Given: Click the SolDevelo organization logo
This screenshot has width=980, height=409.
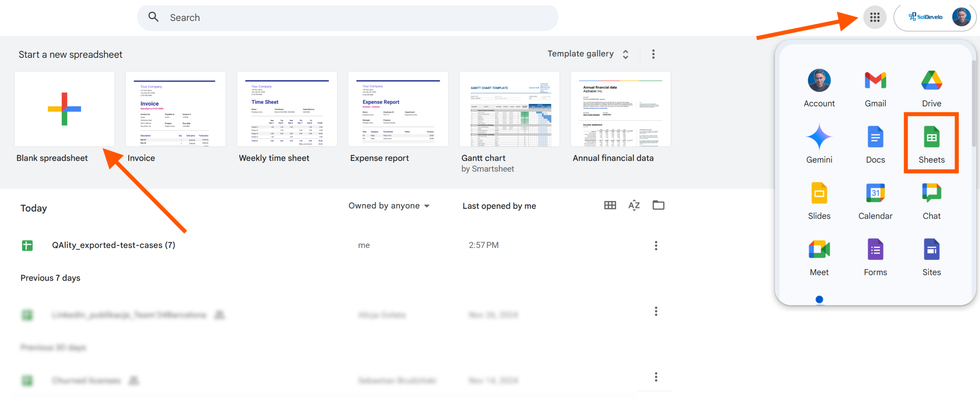Looking at the screenshot, I should click(925, 17).
